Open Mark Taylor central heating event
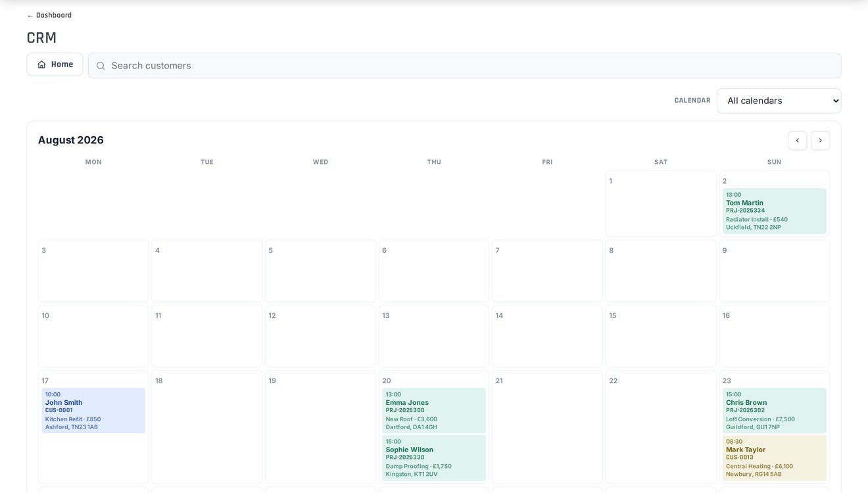The width and height of the screenshot is (868, 493). [774, 458]
